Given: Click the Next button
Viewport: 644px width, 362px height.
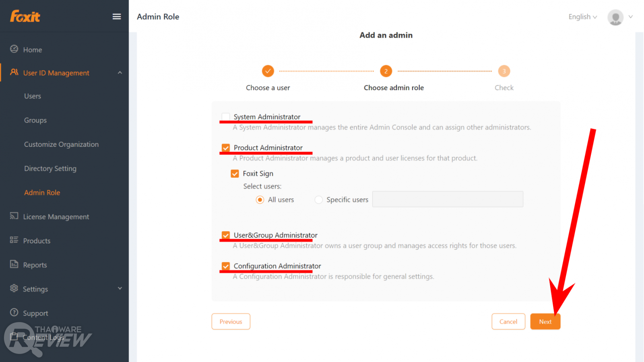Looking at the screenshot, I should pyautogui.click(x=545, y=322).
